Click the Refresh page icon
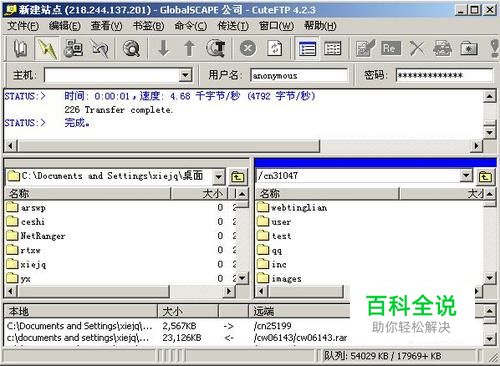The image size is (500, 366). coord(275,48)
